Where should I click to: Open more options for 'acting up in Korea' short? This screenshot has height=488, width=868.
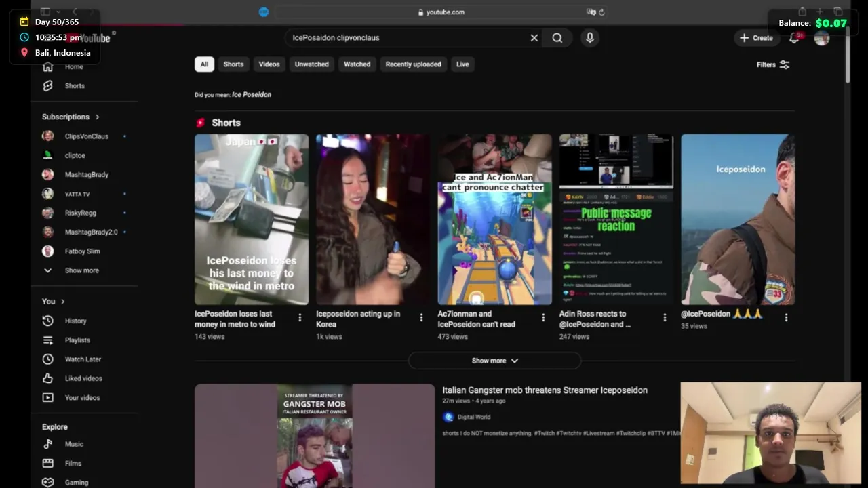(x=421, y=317)
